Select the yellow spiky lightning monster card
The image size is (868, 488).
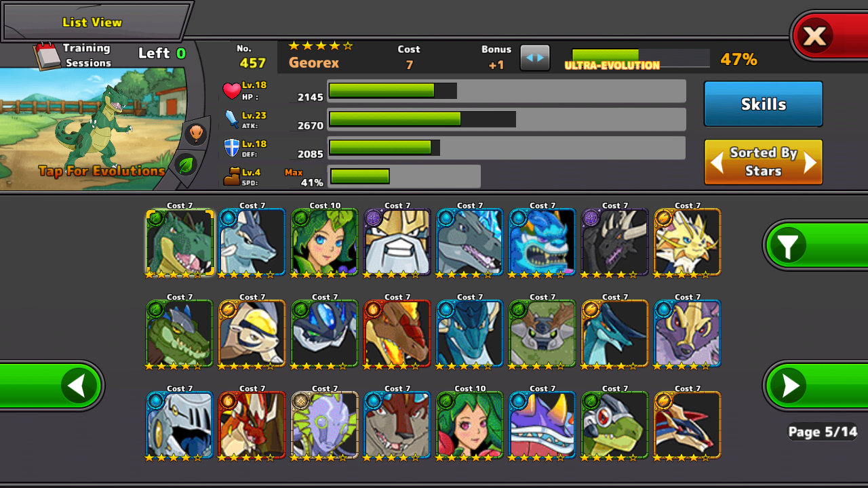pos(688,242)
